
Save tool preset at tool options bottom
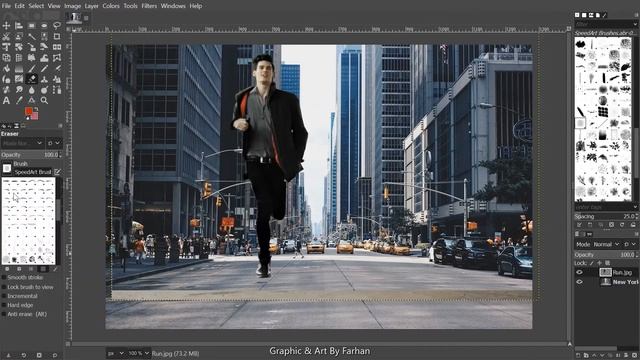(x=8, y=356)
